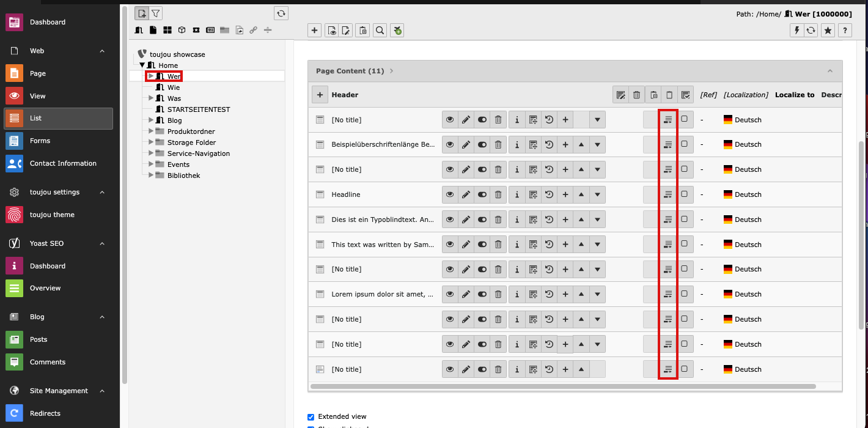Show info for the Headline record
The image size is (868, 428).
pos(517,194)
